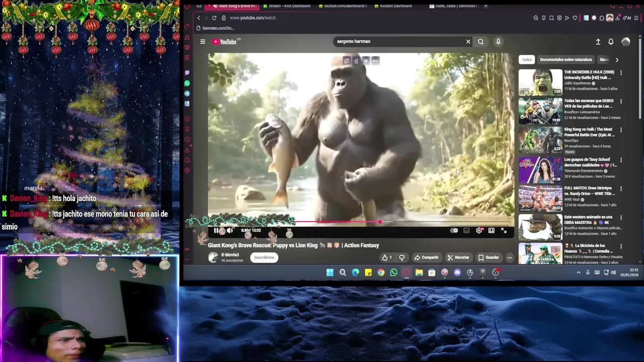
Task: Launch Google Chrome from taskbar
Action: [381, 273]
